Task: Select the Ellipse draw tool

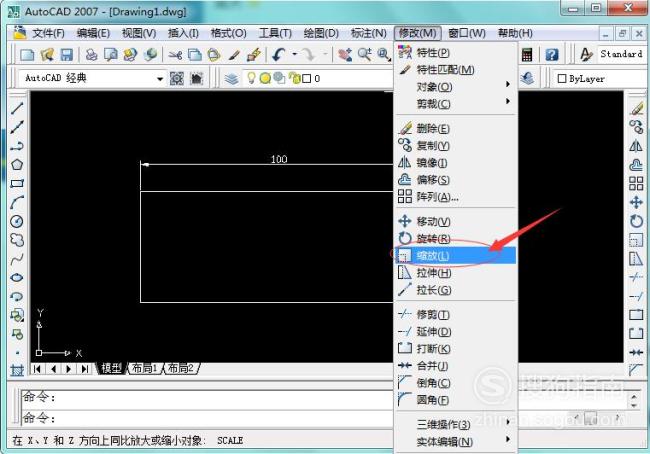Action: coord(17,278)
